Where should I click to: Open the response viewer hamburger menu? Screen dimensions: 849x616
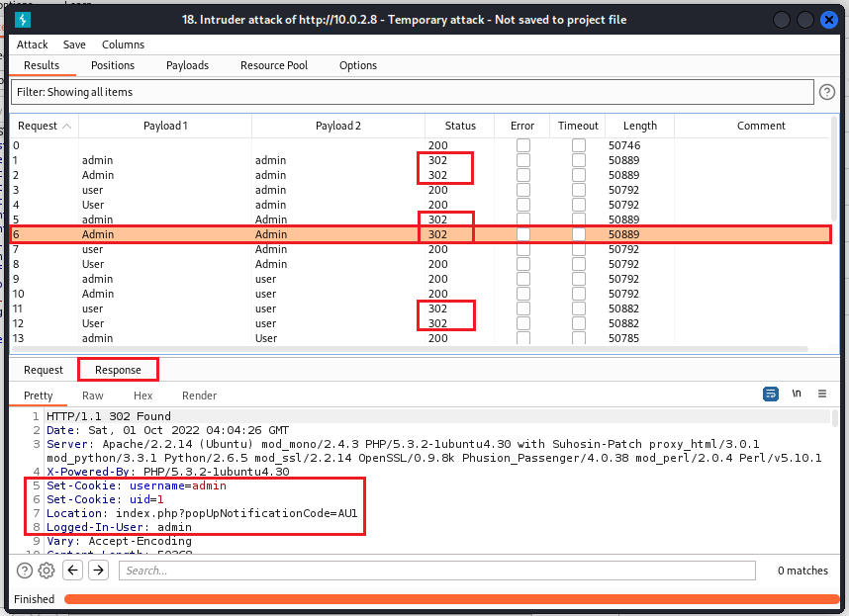click(822, 394)
